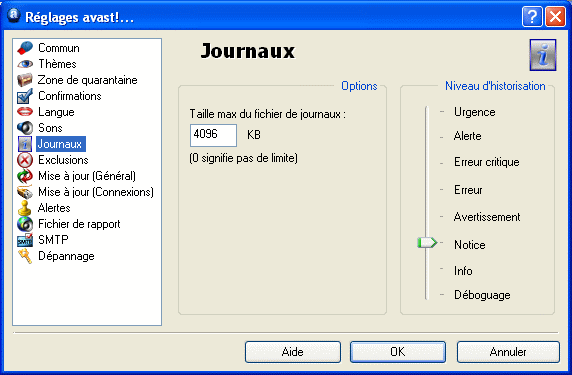Set the logging level to Urgence

pos(475,112)
